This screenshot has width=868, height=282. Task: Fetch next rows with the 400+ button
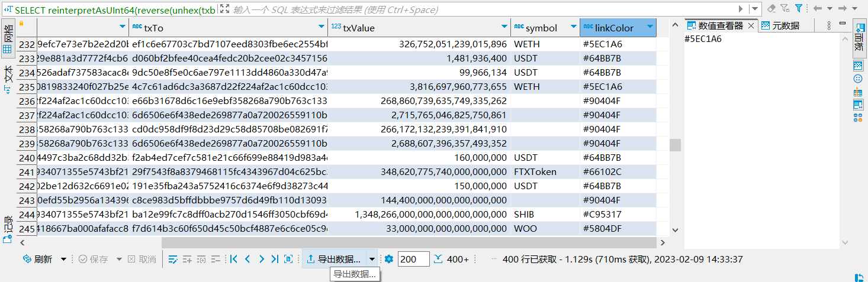pyautogui.click(x=451, y=259)
